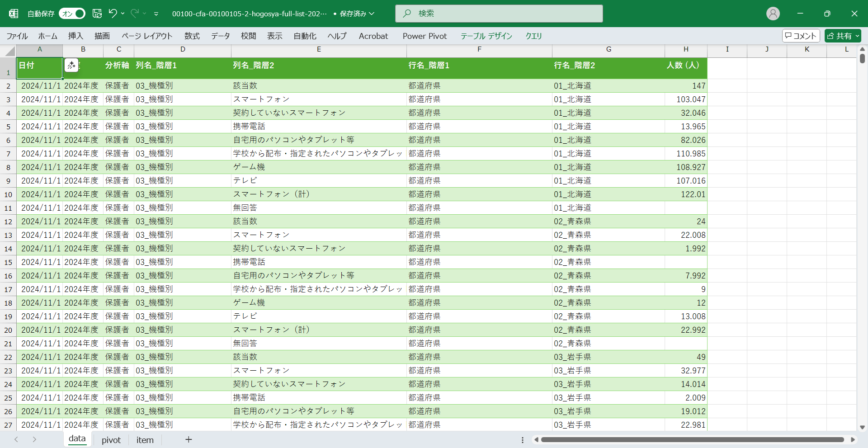Select column H header
Screen dimensions: 868x448
(x=685, y=49)
